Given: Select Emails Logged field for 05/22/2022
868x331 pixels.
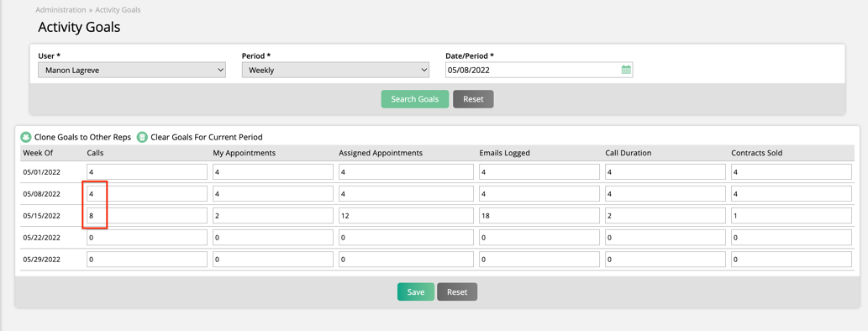Looking at the screenshot, I should coord(539,238).
